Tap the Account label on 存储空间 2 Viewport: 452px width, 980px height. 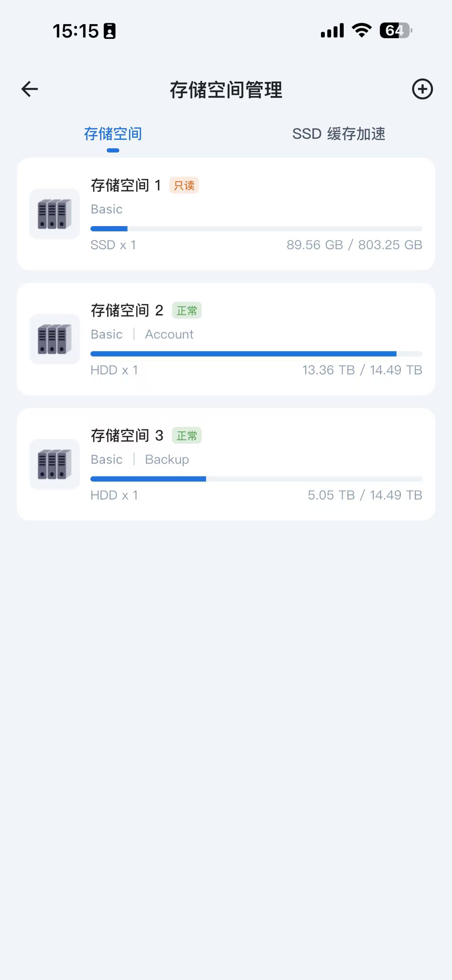click(169, 334)
